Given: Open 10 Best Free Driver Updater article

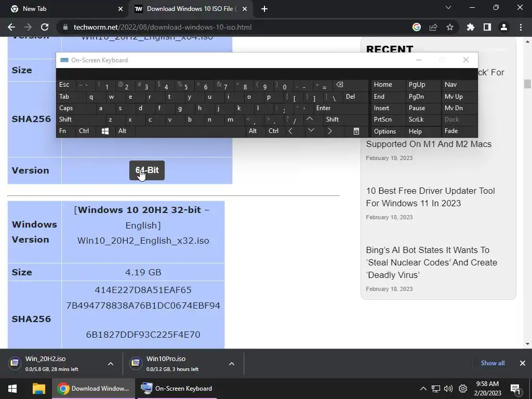Looking at the screenshot, I should pos(430,197).
